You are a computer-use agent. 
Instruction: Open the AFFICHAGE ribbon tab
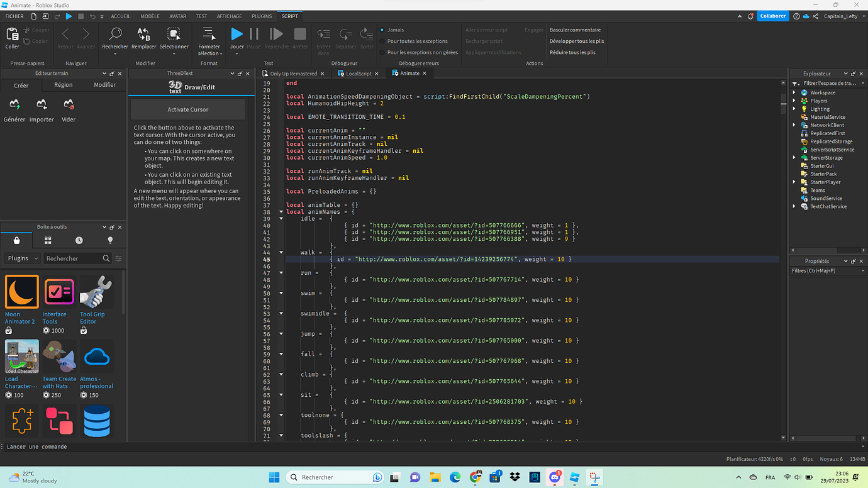pos(229,16)
